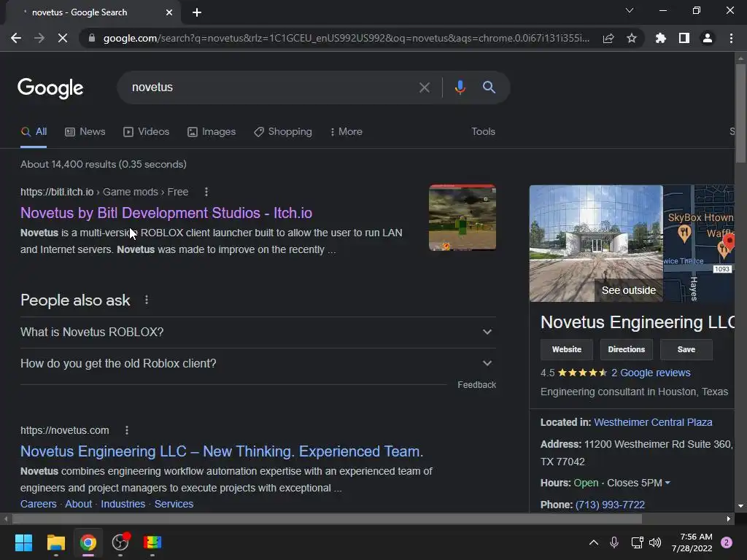Screen dimensions: 747x560
Task: Open the Windows Start menu
Action: coord(23,542)
